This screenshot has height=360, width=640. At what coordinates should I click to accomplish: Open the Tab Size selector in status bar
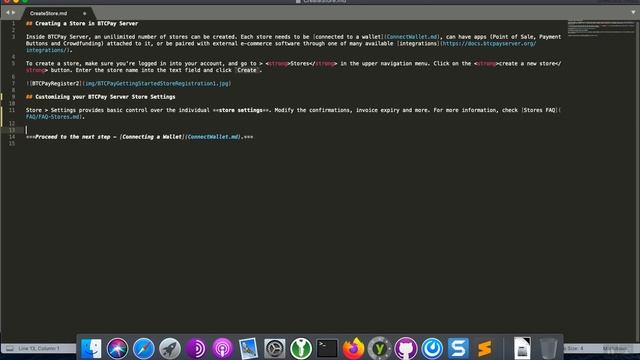tap(573, 348)
